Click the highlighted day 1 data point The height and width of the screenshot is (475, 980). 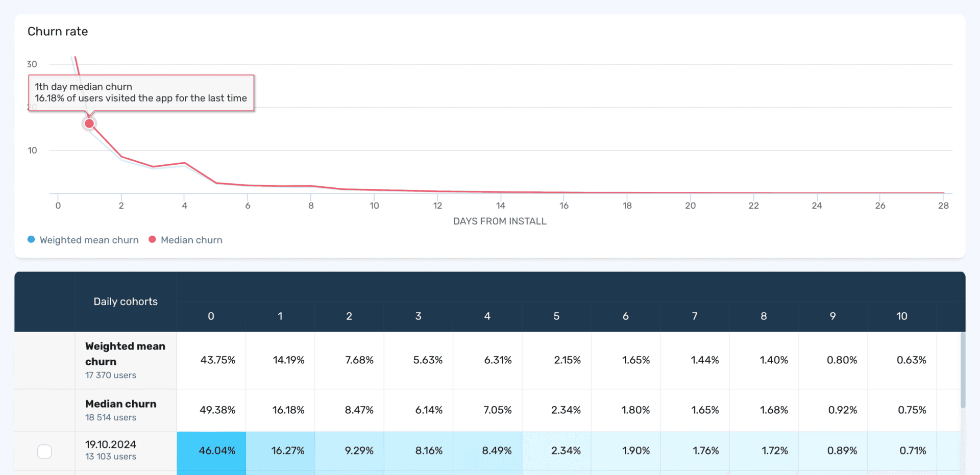pyautogui.click(x=89, y=123)
